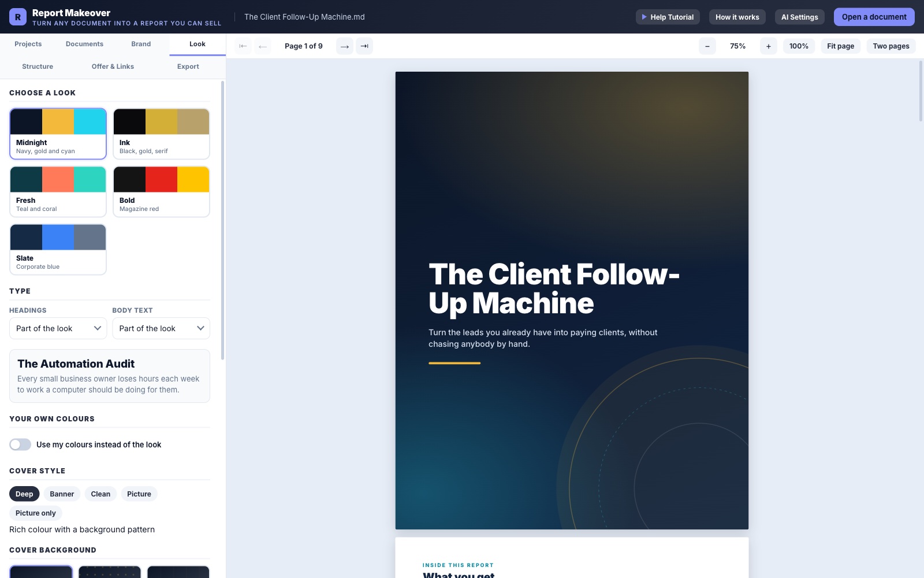Screen dimensions: 924x578
Task: Open the Offer & Links tab
Action: click(113, 66)
